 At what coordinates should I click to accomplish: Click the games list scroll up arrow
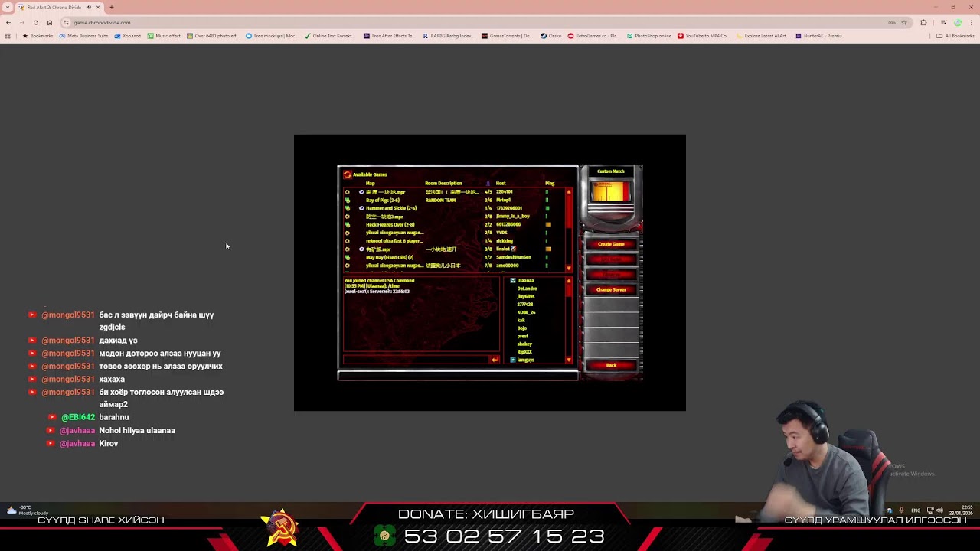click(x=569, y=191)
